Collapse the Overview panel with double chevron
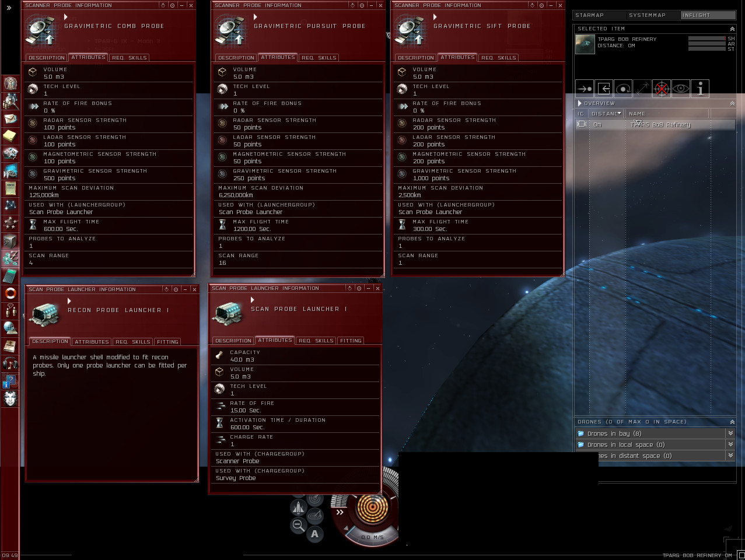Screen dimensions: 745x560 click(732, 103)
